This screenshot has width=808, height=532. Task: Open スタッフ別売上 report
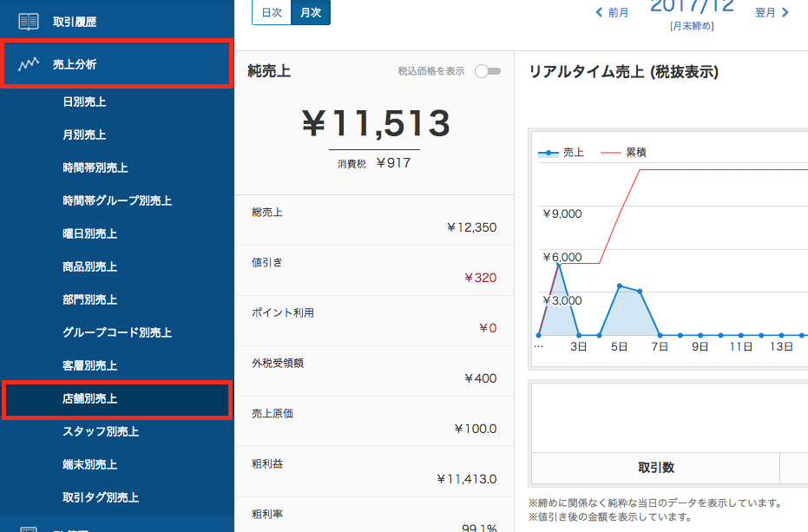[101, 432]
